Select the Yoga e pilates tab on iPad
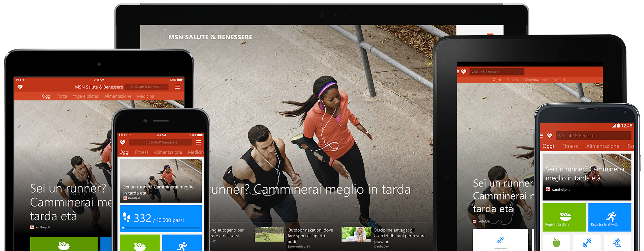Image resolution: width=644 pixels, height=251 pixels. 86,96
